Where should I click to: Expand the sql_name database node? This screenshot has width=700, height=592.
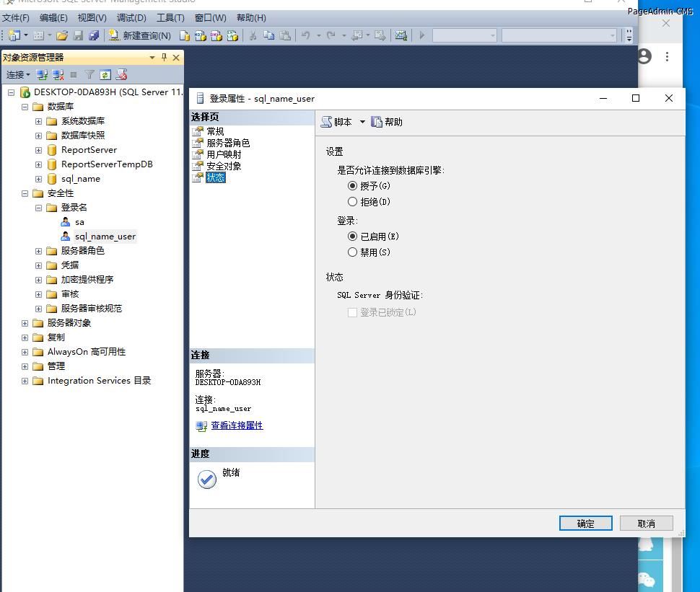coord(38,179)
